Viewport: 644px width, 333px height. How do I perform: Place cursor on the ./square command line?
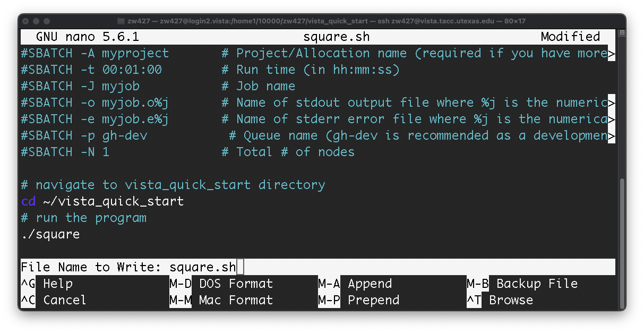51,234
